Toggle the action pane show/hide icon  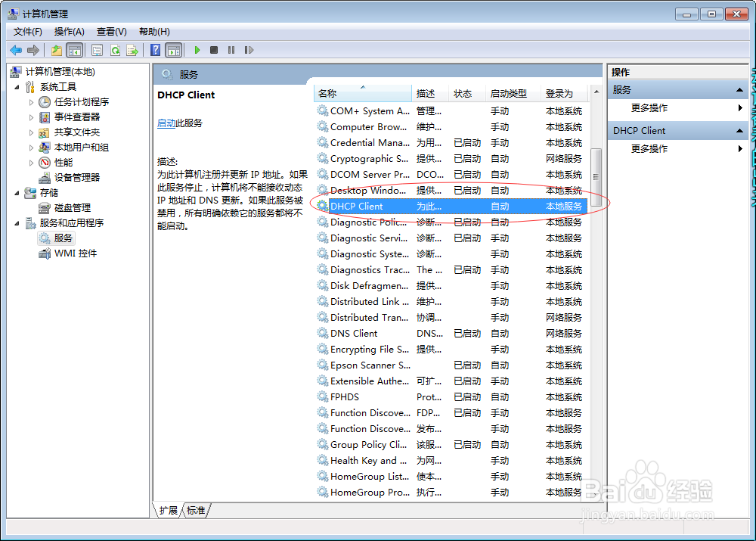click(x=174, y=50)
